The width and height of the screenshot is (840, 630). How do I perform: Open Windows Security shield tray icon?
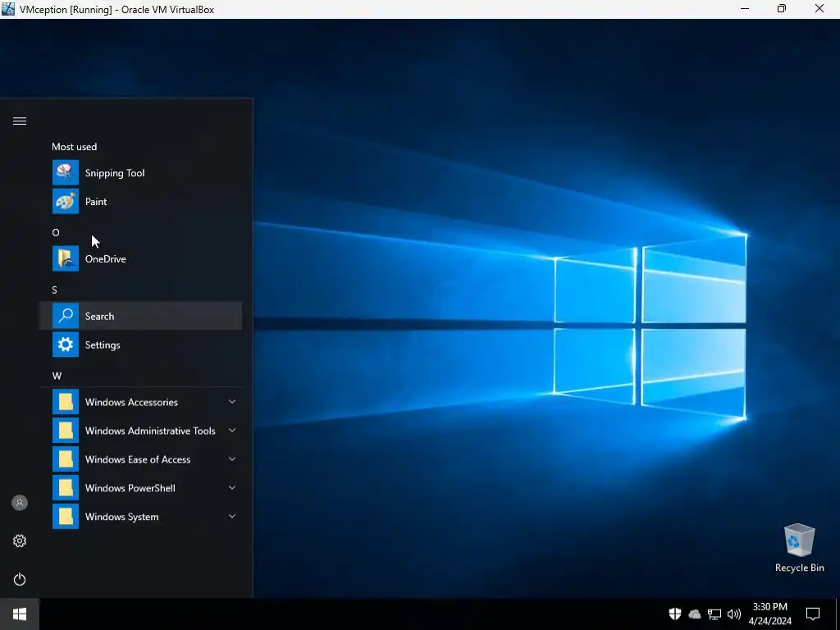pyautogui.click(x=675, y=614)
